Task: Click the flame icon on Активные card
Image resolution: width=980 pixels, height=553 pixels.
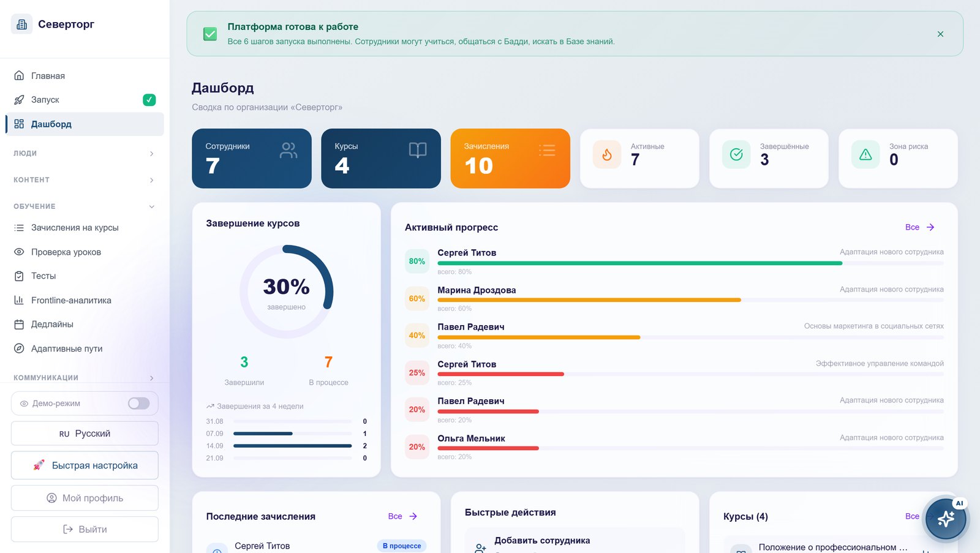Action: (x=607, y=154)
